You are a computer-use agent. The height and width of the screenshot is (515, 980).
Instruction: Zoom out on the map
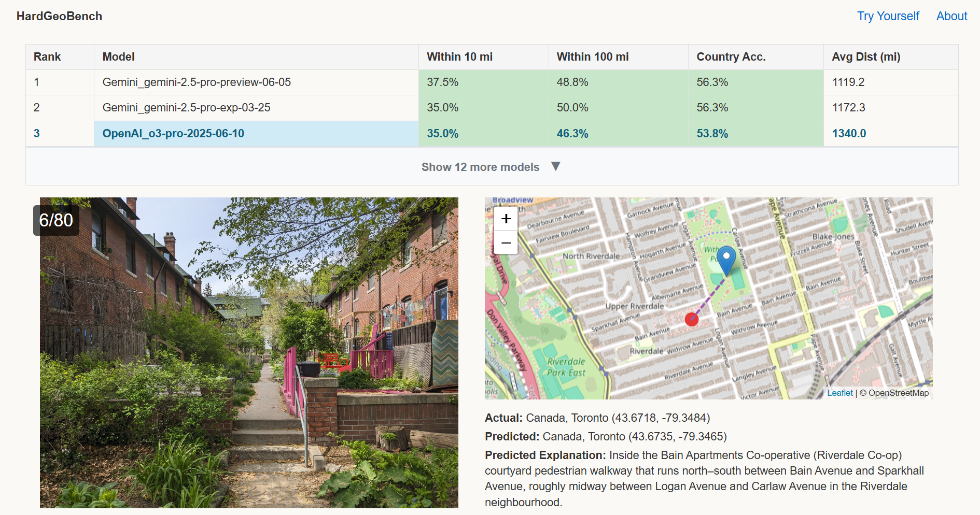506,242
